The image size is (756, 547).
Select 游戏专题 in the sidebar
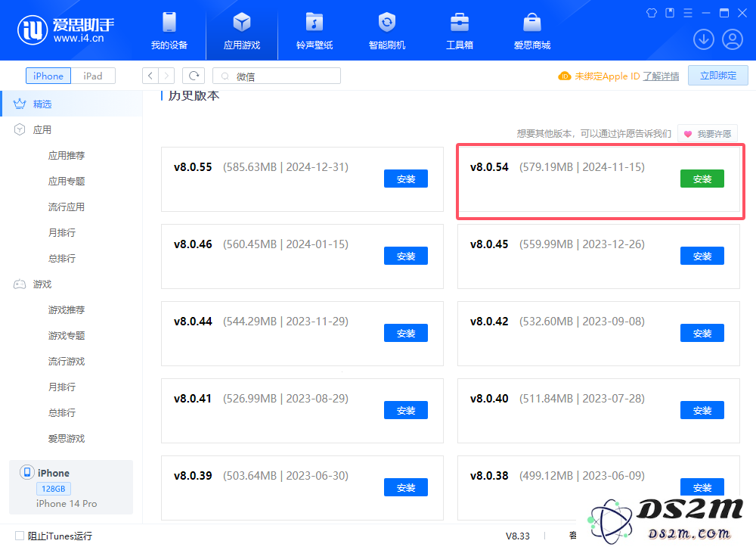coord(67,335)
